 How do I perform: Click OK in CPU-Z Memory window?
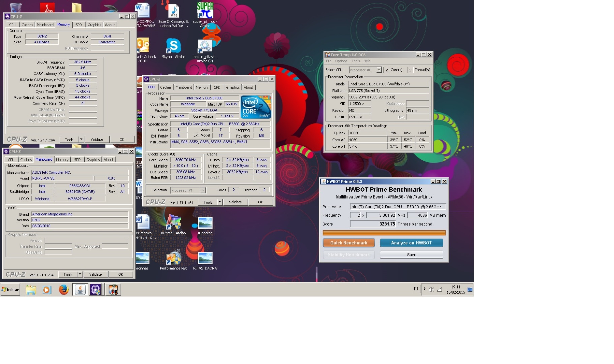click(x=122, y=139)
